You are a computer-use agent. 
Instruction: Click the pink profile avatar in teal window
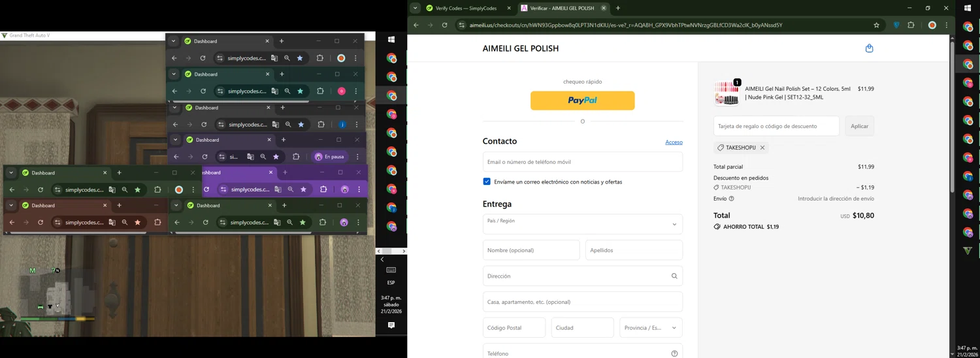tap(342, 91)
